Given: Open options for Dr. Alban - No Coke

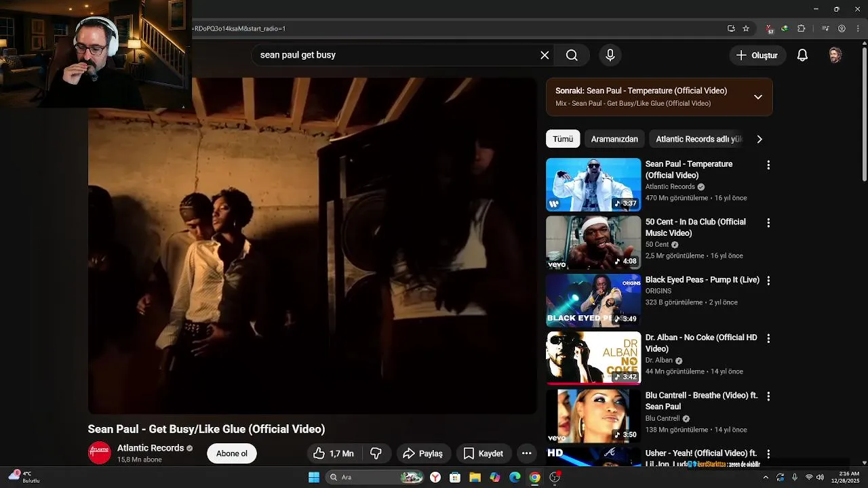Looking at the screenshot, I should click(x=768, y=338).
